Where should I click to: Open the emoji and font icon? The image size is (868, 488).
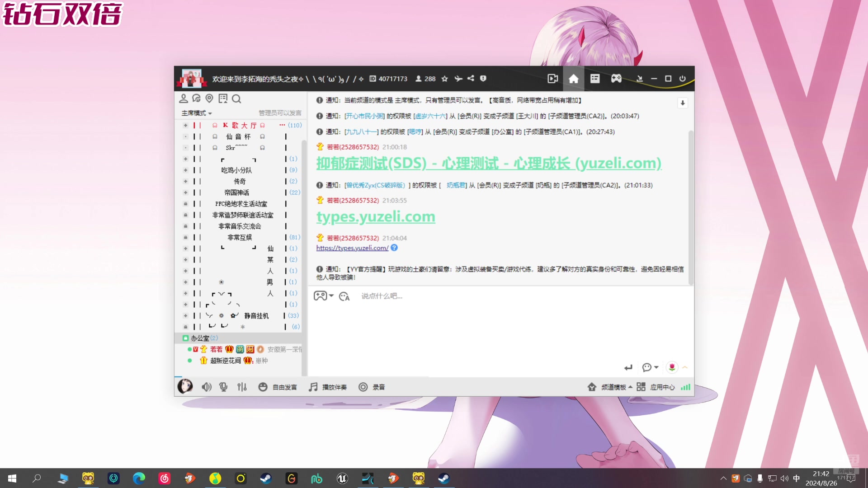[x=344, y=296]
